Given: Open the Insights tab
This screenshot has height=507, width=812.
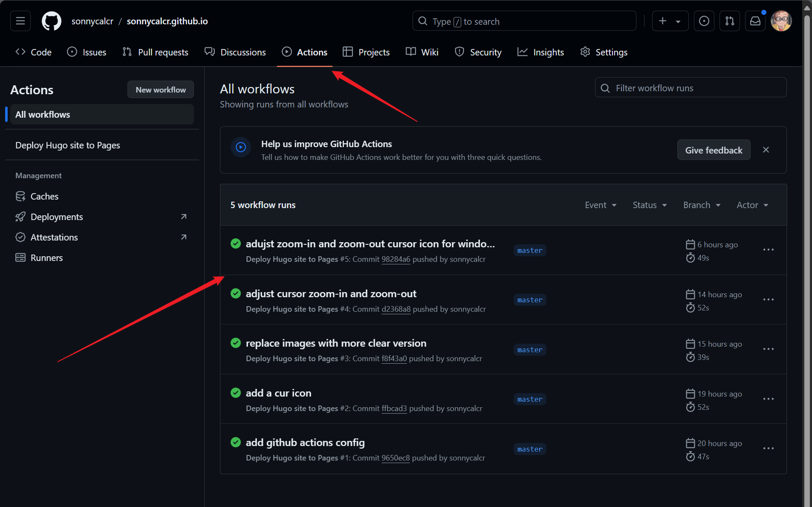Looking at the screenshot, I should (541, 52).
